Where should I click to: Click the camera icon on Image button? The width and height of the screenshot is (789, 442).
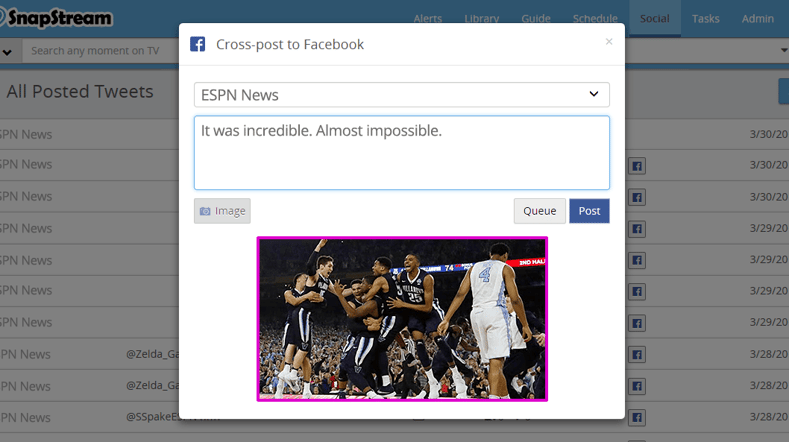205,211
